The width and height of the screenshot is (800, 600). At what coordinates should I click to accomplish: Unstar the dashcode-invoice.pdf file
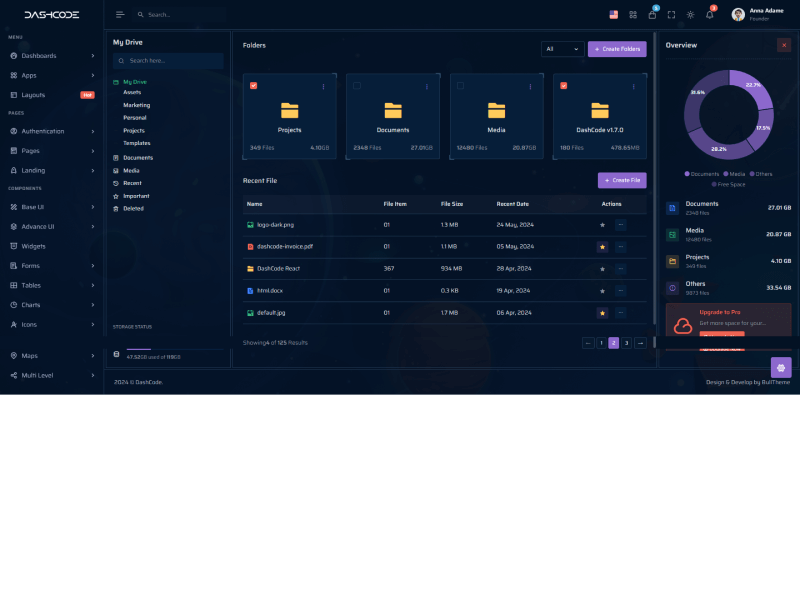click(x=602, y=246)
